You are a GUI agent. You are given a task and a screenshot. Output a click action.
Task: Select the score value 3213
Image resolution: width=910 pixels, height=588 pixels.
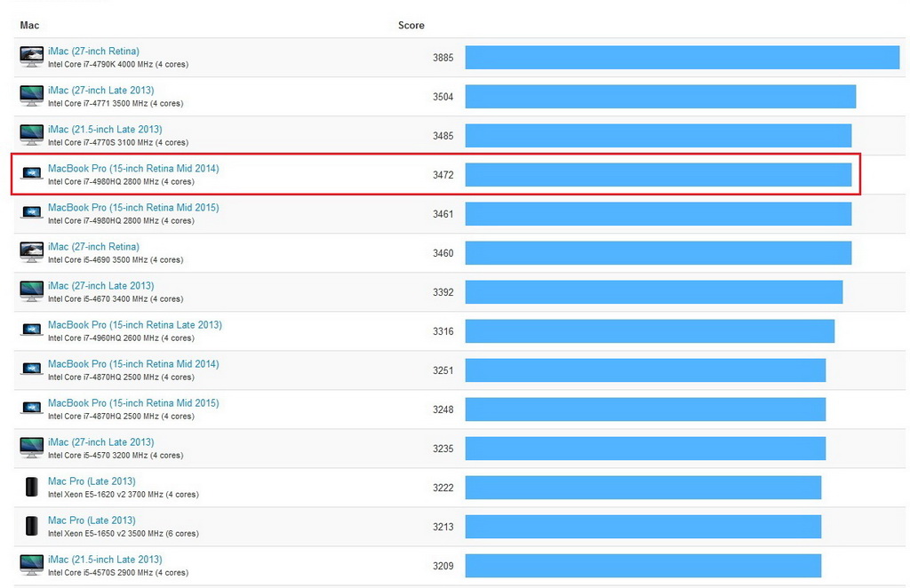443,527
